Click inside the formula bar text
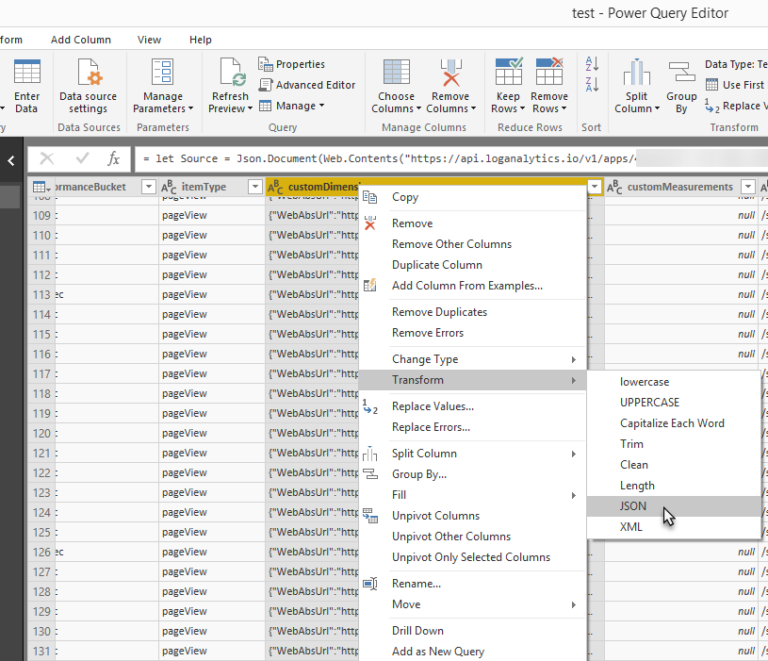768x661 pixels. pyautogui.click(x=451, y=159)
